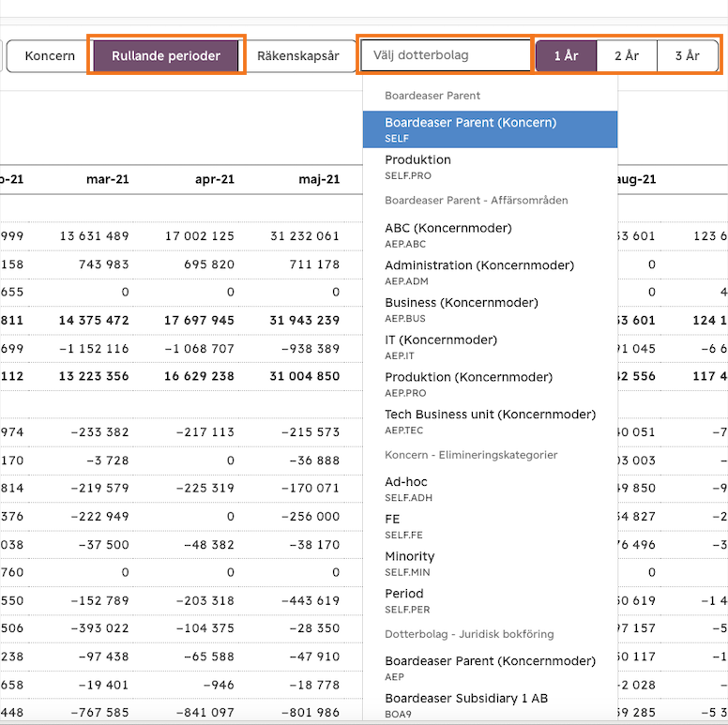Click bold total 31 004 850

coord(305,376)
